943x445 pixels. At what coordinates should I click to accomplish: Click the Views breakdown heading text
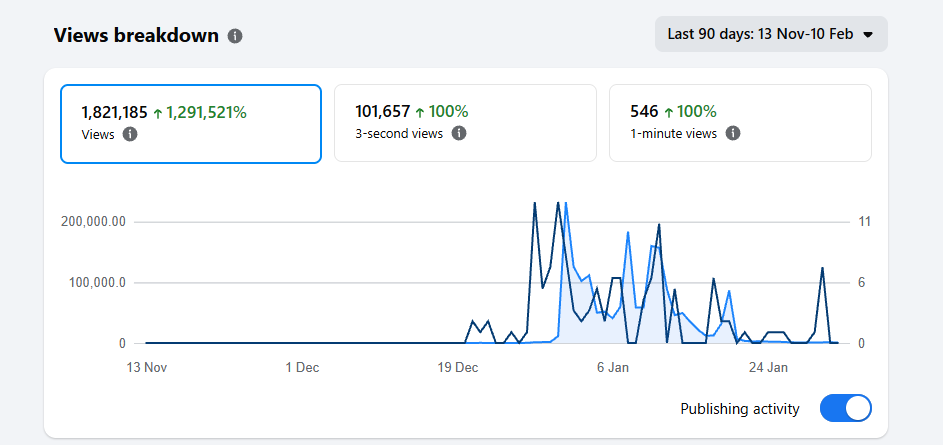pos(136,36)
